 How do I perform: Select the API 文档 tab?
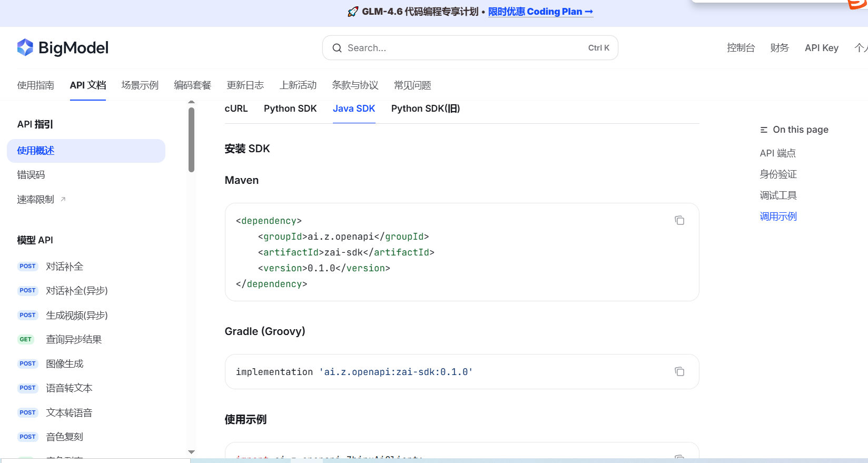(88, 85)
